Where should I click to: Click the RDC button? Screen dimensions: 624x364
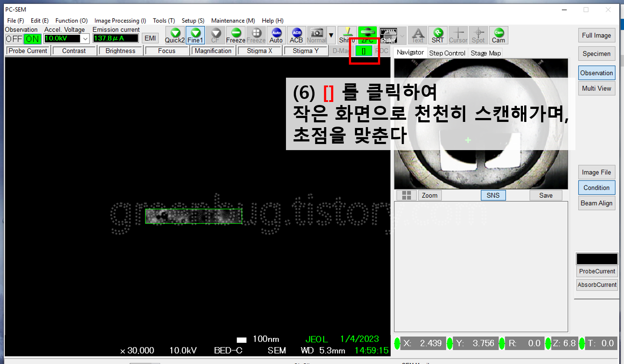(x=382, y=51)
